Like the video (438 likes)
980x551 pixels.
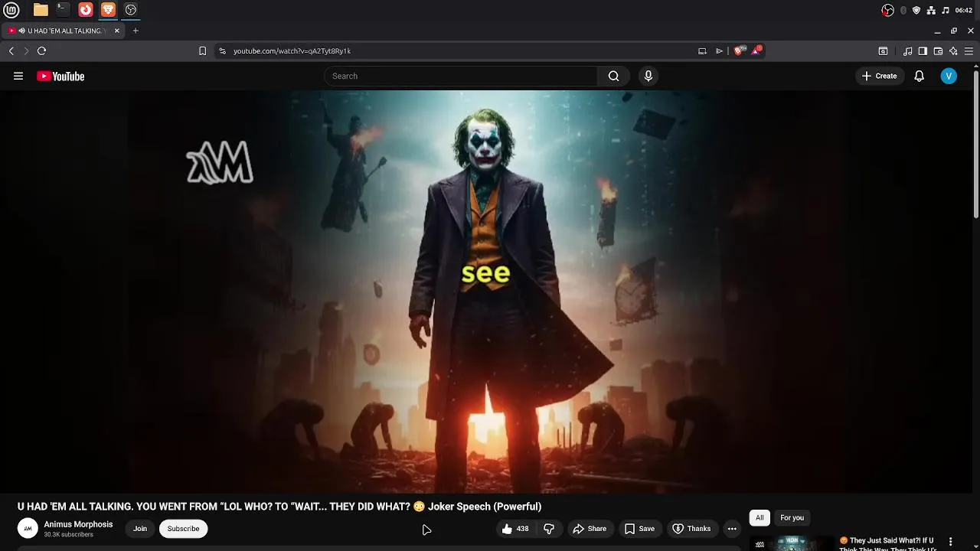pos(515,529)
